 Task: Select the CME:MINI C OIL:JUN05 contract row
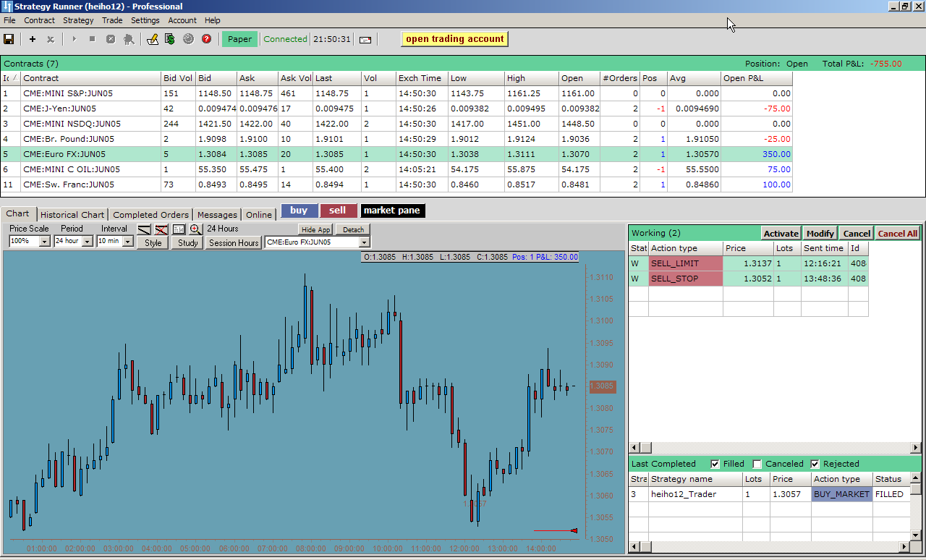click(x=396, y=169)
